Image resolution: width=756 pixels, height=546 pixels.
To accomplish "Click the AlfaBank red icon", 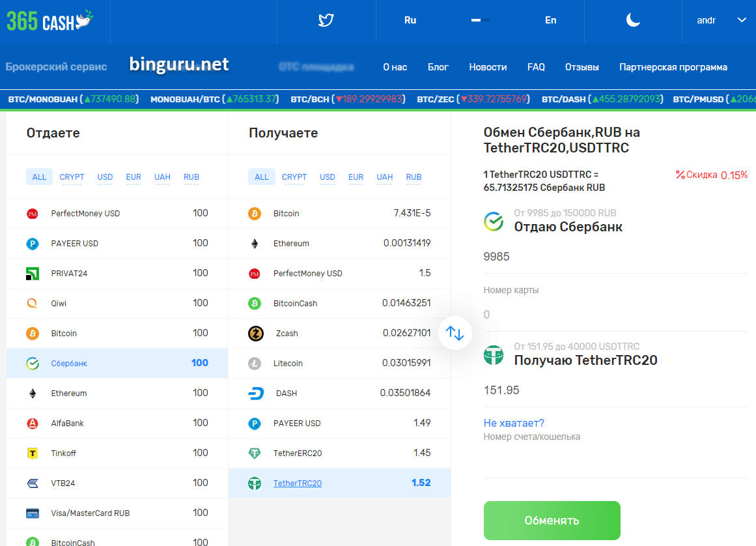I will tap(33, 423).
